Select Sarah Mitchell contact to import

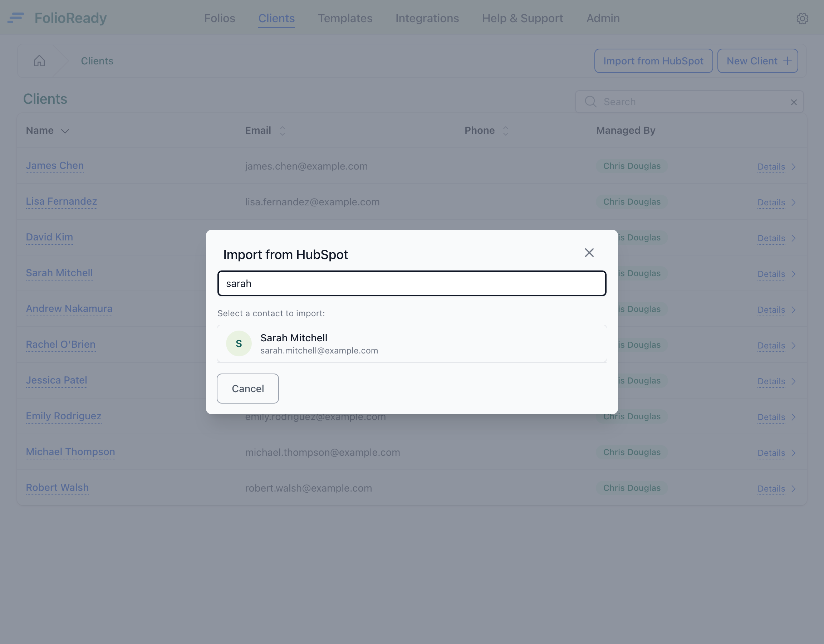(x=412, y=343)
